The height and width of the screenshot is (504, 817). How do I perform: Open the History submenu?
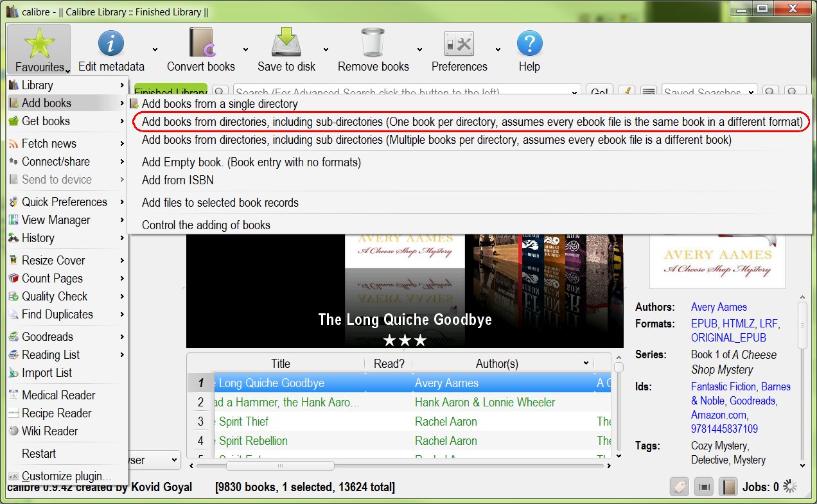click(x=67, y=238)
